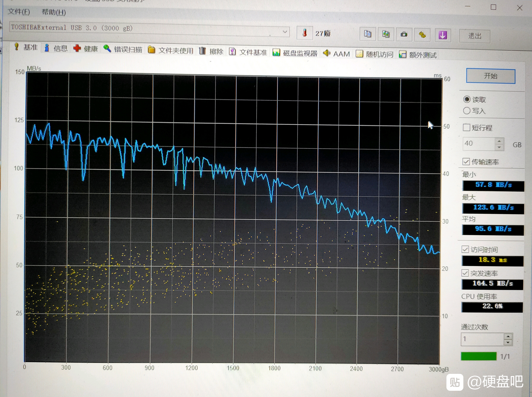Open the options gear icon

click(422, 35)
